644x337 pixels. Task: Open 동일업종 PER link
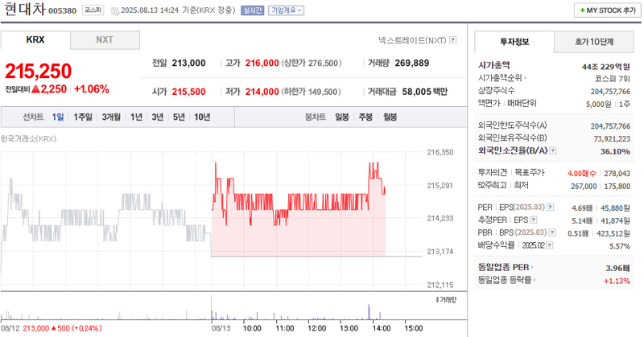(506, 267)
